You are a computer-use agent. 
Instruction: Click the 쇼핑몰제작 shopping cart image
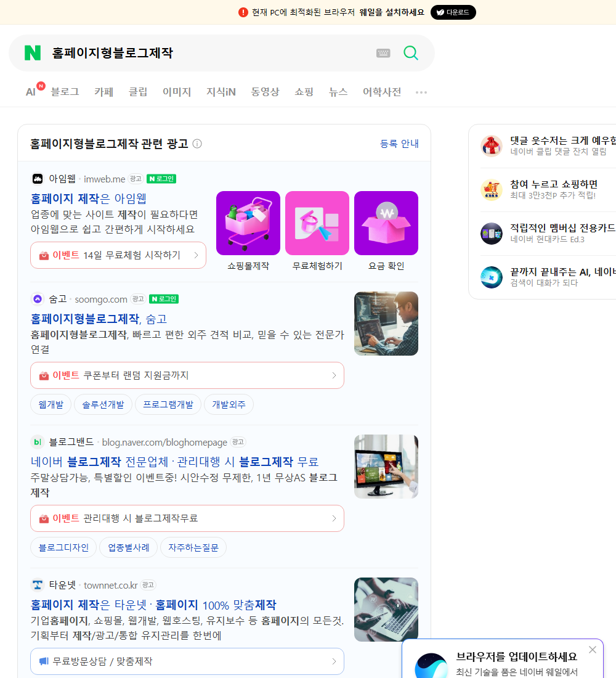tap(248, 223)
